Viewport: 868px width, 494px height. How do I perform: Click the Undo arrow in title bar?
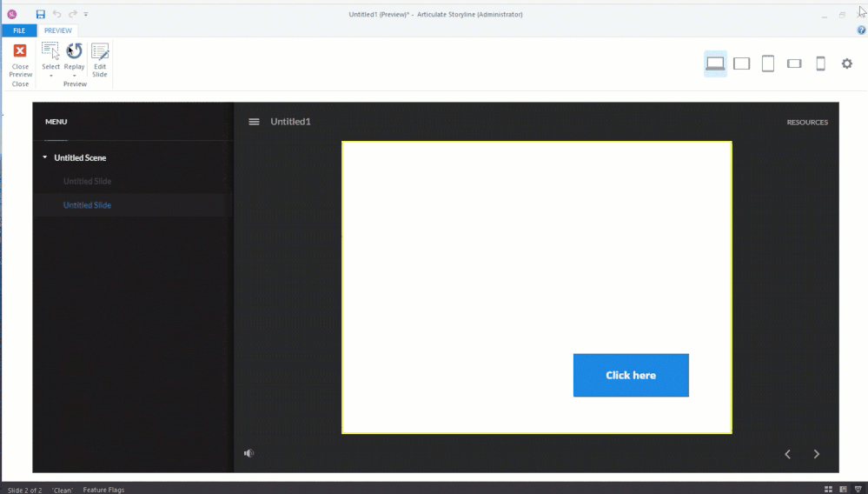[56, 14]
